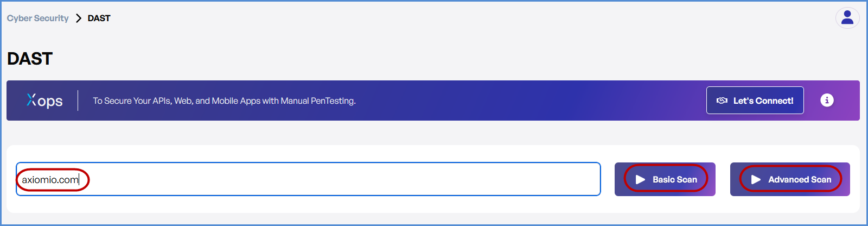This screenshot has height=226, width=868.
Task: Click the Xops logo in the banner
Action: point(45,101)
